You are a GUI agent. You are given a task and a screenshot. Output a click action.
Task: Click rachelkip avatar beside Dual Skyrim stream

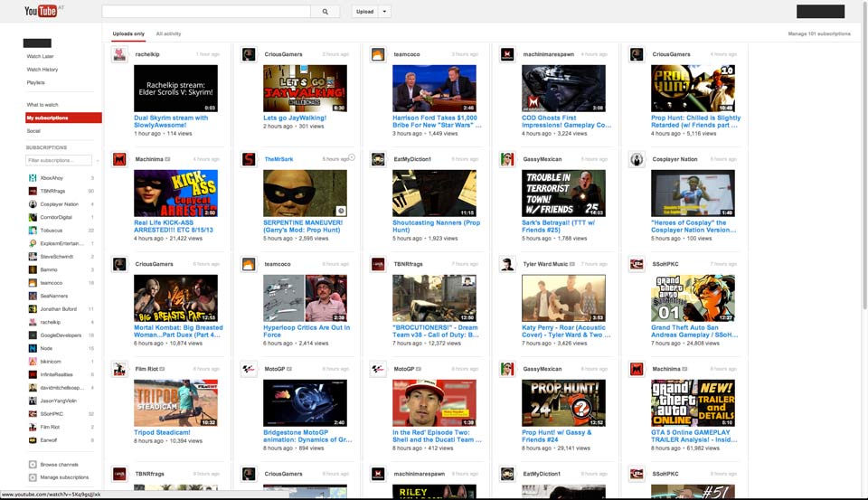(119, 54)
